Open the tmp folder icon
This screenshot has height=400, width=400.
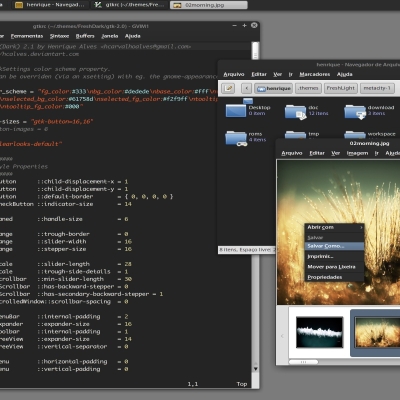click(295, 135)
